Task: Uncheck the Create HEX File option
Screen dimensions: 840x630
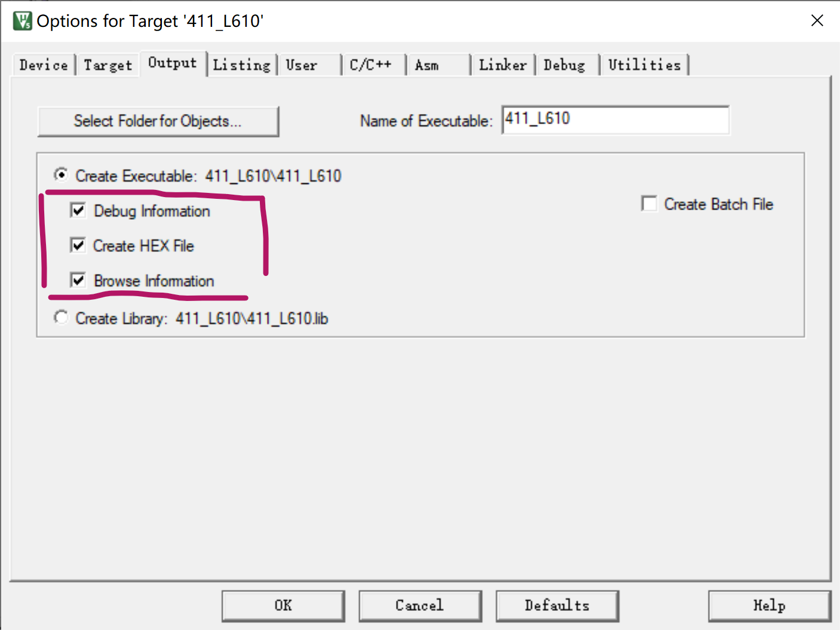Action: [78, 245]
